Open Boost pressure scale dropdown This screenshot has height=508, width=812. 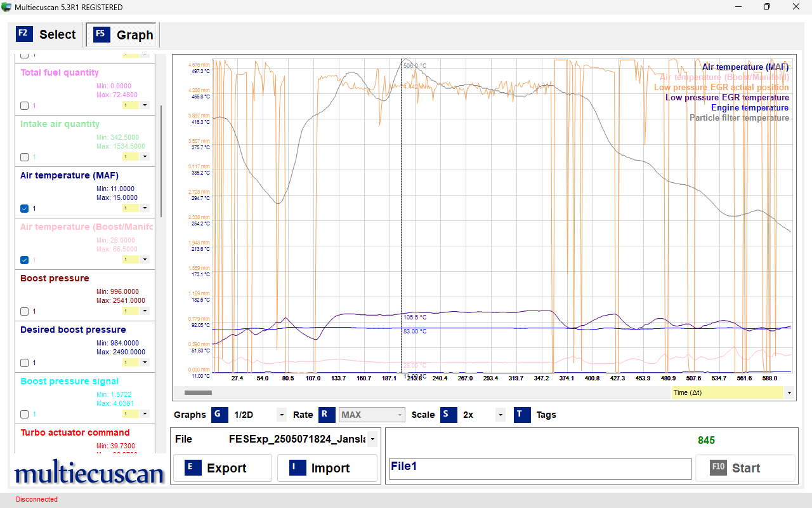pyautogui.click(x=145, y=311)
